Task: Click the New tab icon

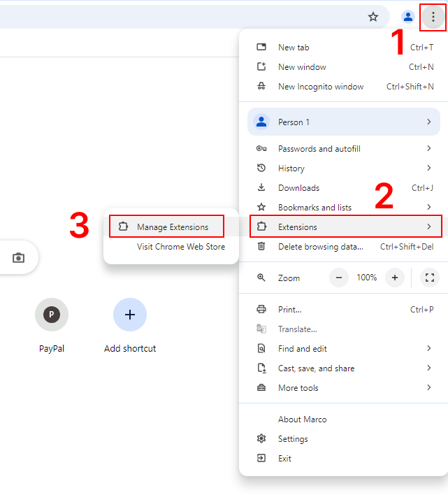Action: coord(261,47)
